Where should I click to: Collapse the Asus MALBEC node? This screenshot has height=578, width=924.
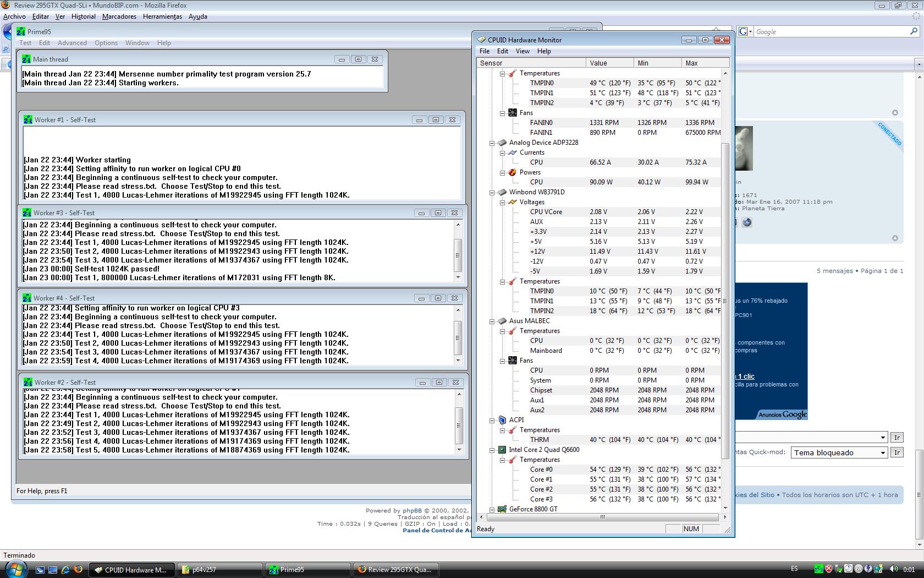pos(492,321)
